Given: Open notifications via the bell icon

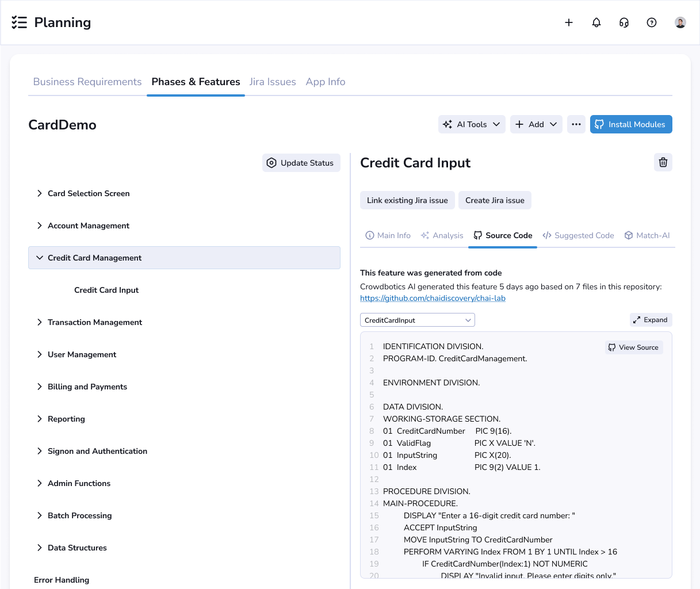Looking at the screenshot, I should point(596,22).
